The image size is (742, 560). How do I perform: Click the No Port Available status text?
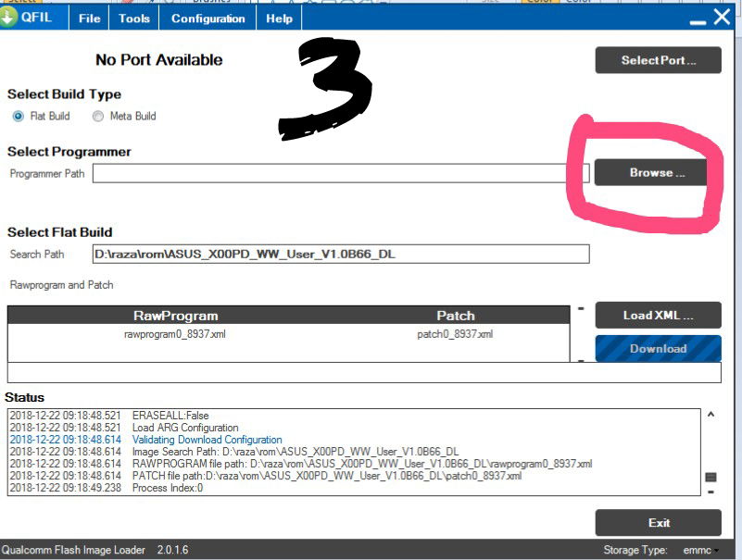click(x=159, y=59)
